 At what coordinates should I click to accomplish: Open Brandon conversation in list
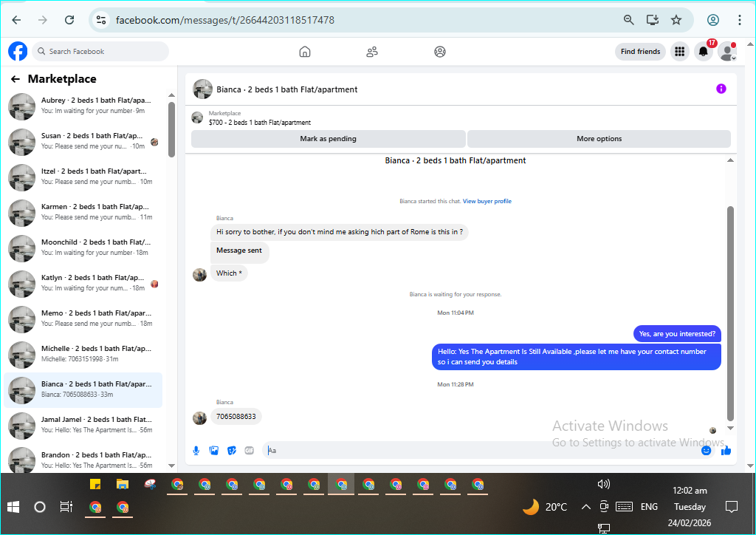(83, 460)
